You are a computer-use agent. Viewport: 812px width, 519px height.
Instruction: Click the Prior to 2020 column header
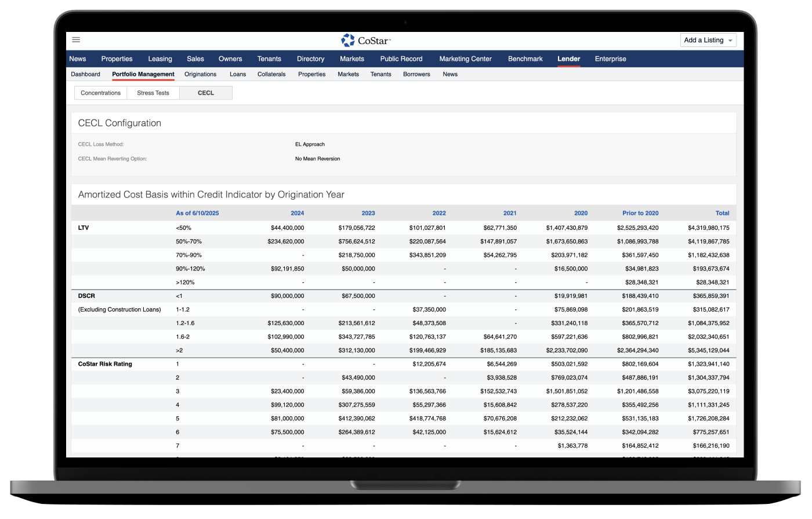[640, 213]
